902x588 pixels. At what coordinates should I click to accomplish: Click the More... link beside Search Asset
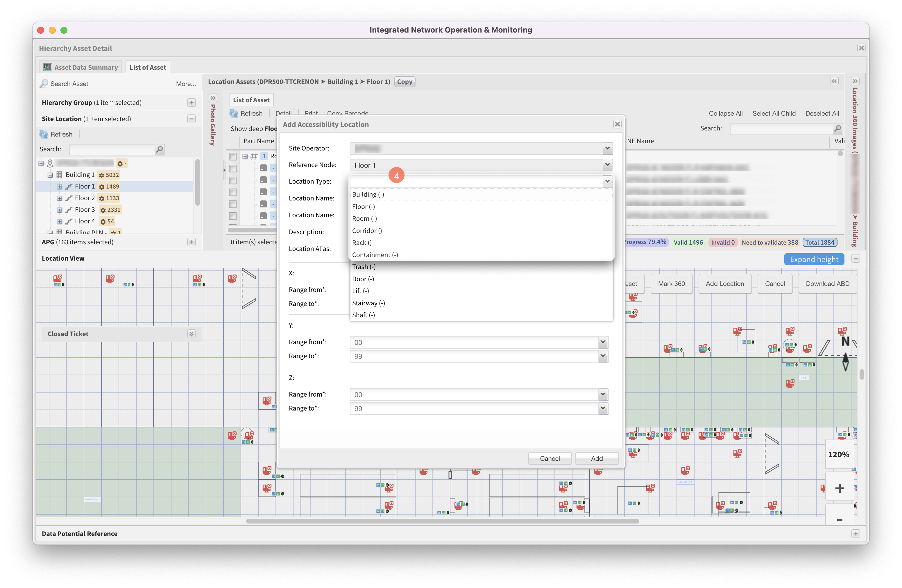186,84
